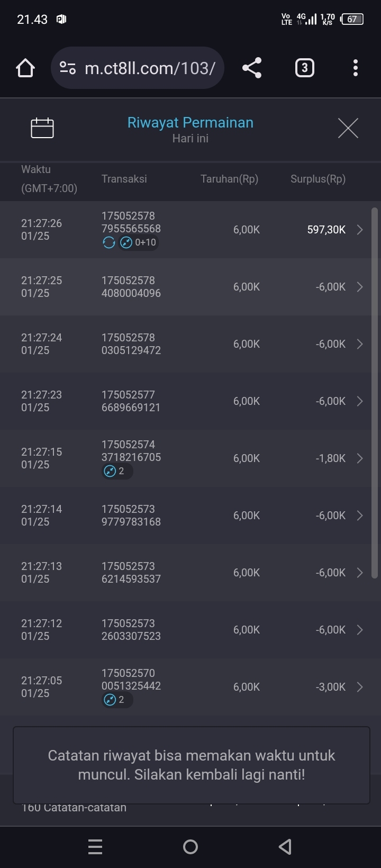
Task: Expand details of the 597,30K surplus row
Action: (x=360, y=230)
